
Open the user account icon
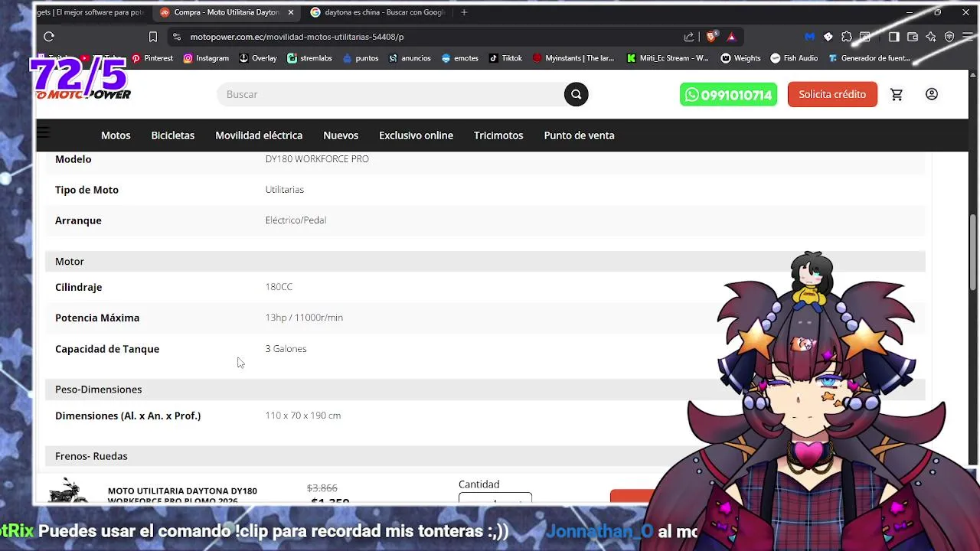coord(932,94)
